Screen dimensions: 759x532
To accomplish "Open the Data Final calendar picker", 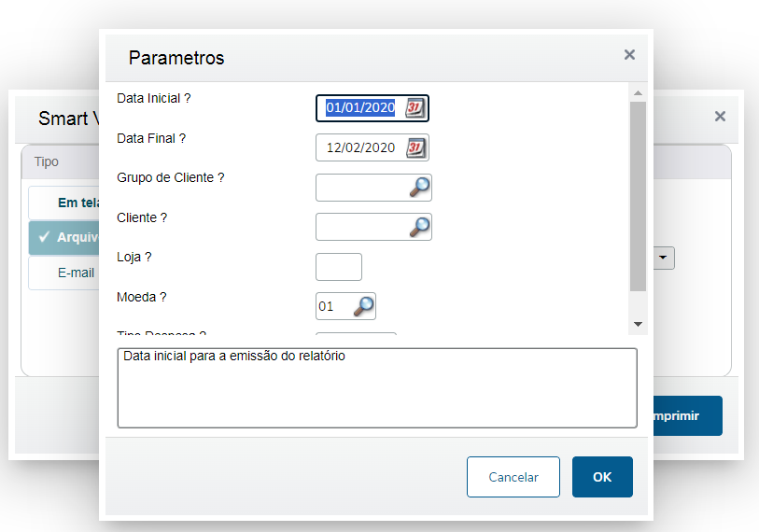I will point(416,147).
